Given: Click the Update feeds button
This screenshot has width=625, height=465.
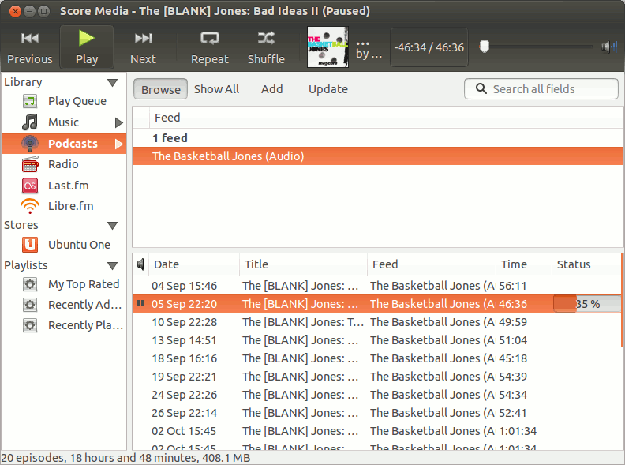Looking at the screenshot, I should pyautogui.click(x=328, y=89).
